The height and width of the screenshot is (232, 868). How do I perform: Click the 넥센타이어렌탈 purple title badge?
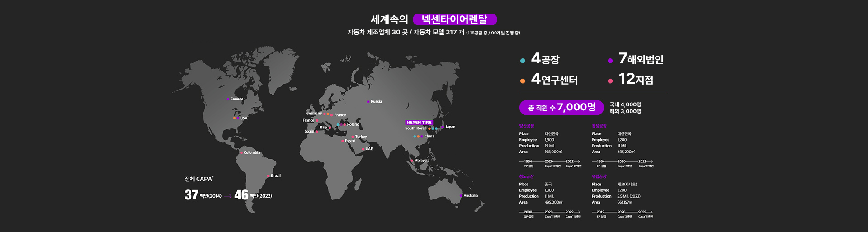click(454, 19)
